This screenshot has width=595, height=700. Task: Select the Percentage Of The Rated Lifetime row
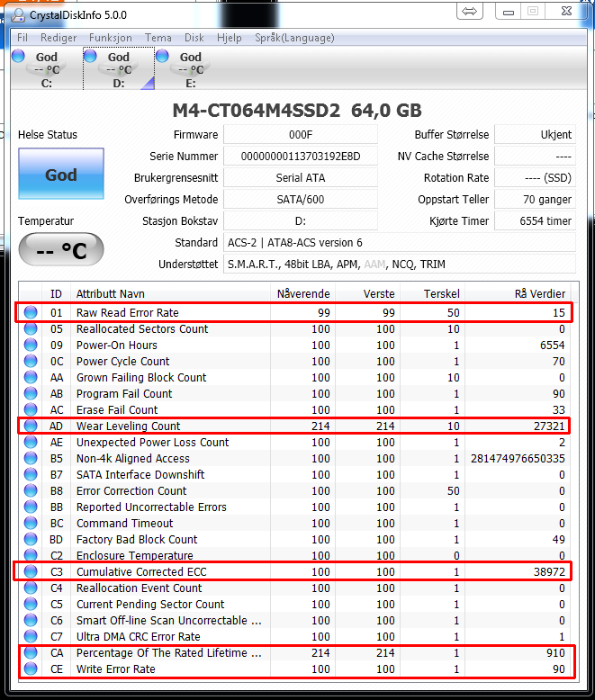point(295,652)
